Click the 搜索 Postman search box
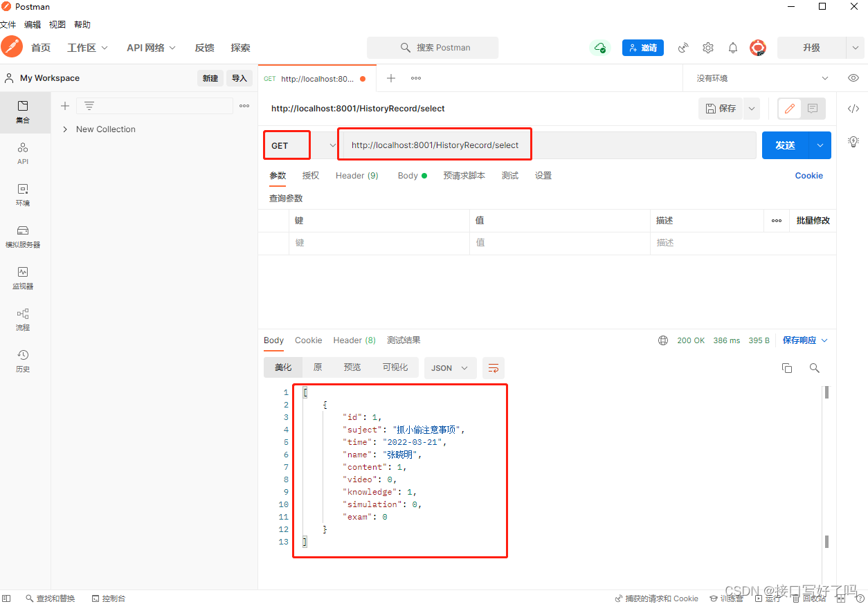This screenshot has height=604, width=868. pos(433,48)
